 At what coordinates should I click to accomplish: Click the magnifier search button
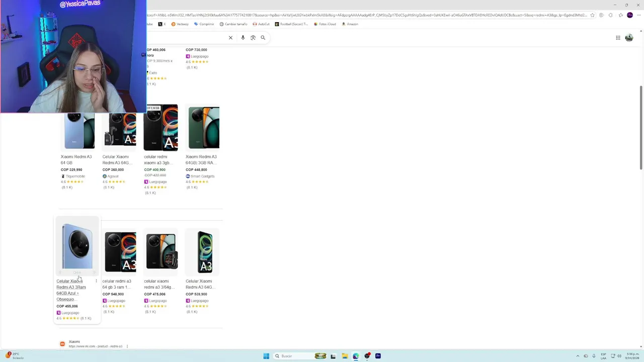pyautogui.click(x=263, y=38)
